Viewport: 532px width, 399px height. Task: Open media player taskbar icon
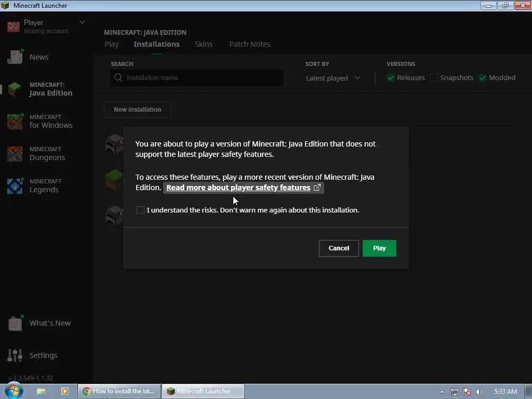(x=64, y=391)
